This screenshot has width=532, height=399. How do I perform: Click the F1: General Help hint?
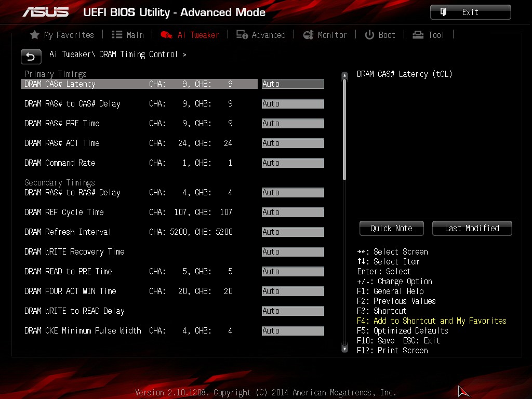point(390,291)
